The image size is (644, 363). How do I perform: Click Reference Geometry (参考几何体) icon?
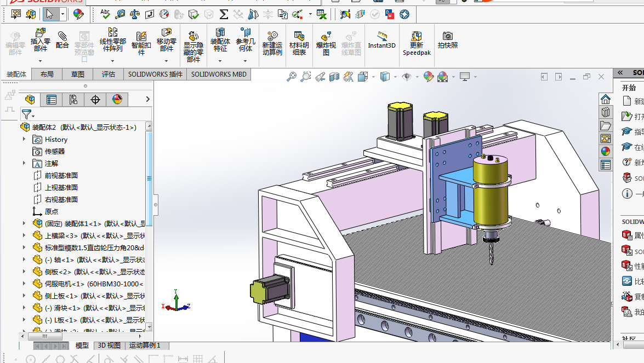pyautogui.click(x=245, y=33)
